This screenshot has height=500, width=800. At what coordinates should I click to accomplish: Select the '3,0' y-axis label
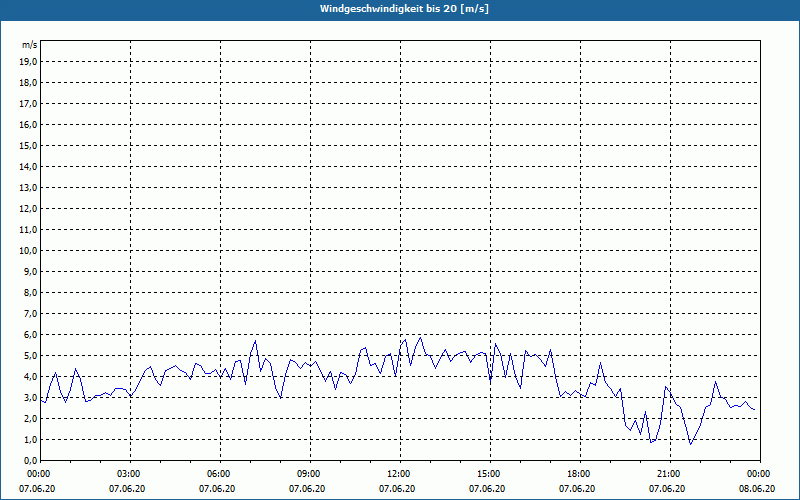point(30,397)
